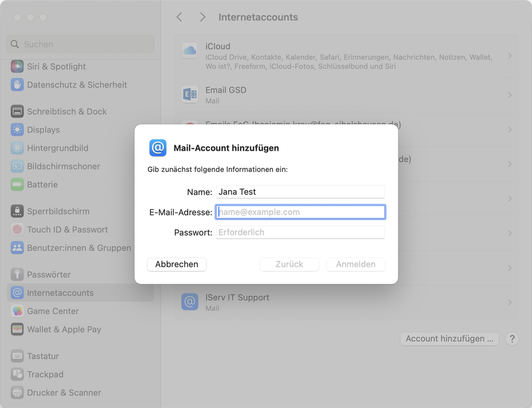
Task: Click the IServ IT Support mail icon
Action: (190, 302)
